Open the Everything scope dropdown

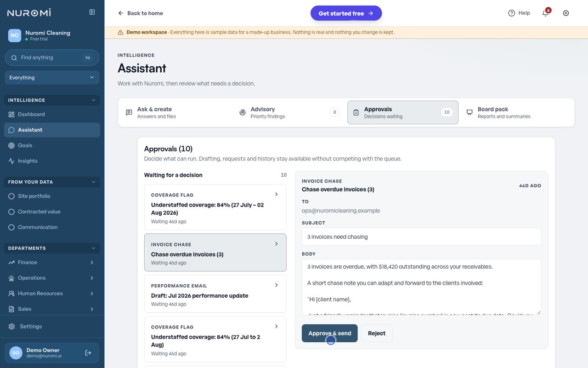coord(52,78)
